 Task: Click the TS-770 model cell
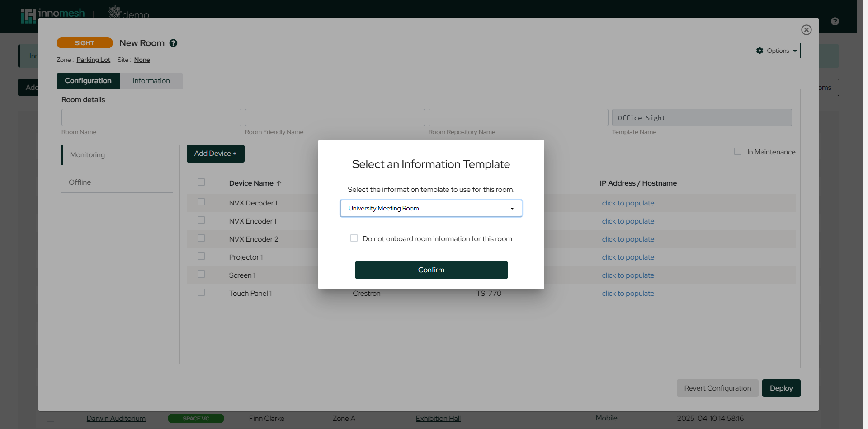(x=489, y=294)
